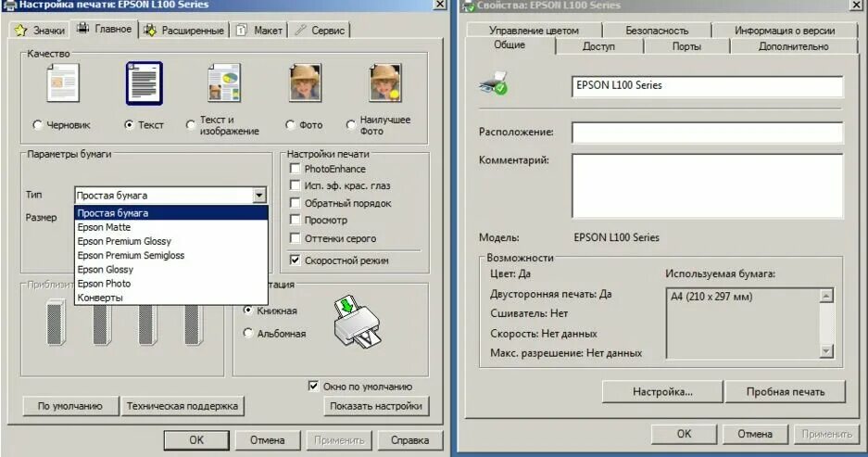Click the gear icon on Расширенные tab
Viewport: 868px width, 457px height.
click(x=150, y=31)
